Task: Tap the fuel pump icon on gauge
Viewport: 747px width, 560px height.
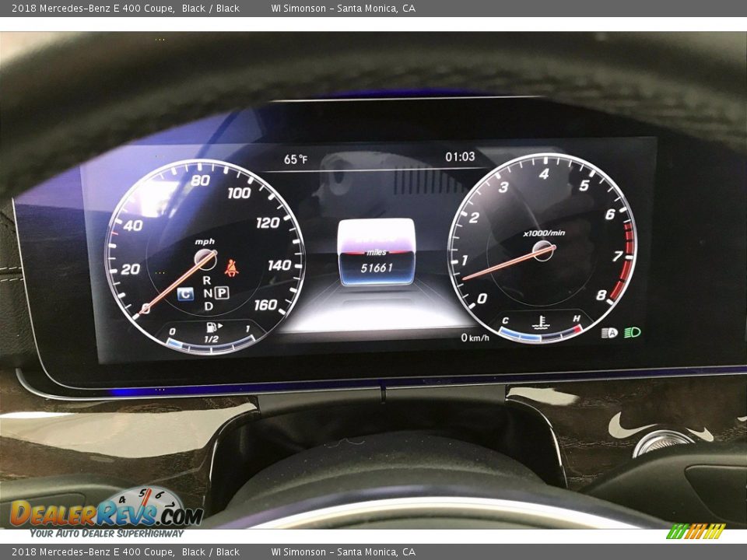Action: point(212,327)
